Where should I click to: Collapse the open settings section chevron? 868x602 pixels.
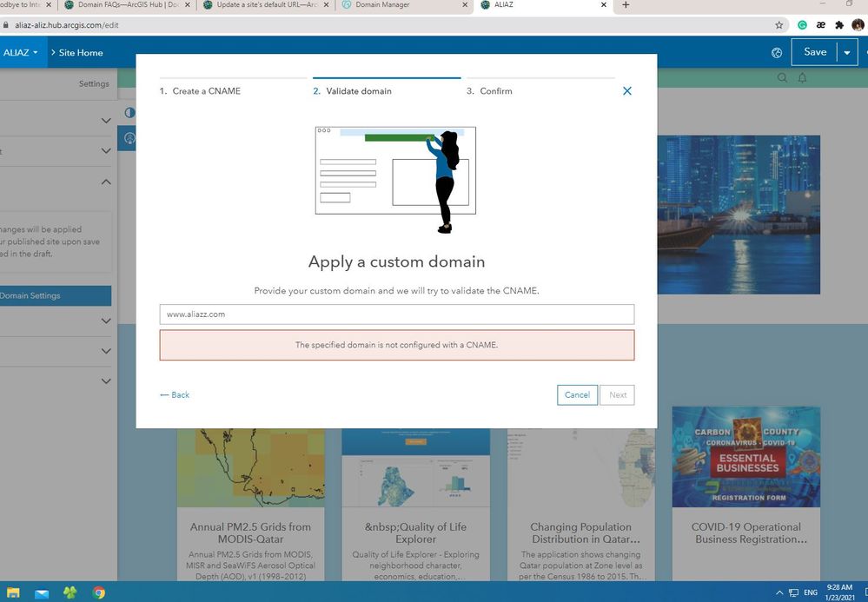pos(106,182)
